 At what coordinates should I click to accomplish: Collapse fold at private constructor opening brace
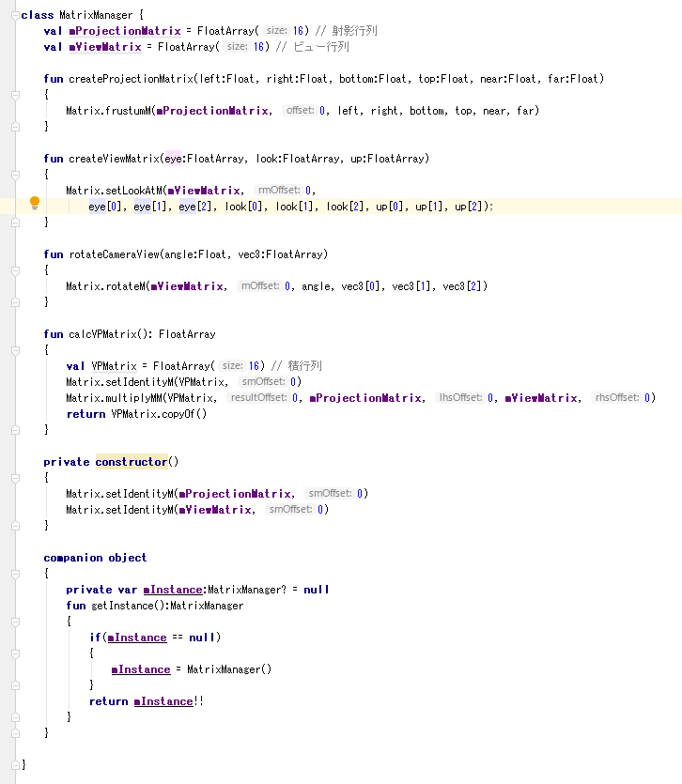click(x=16, y=478)
